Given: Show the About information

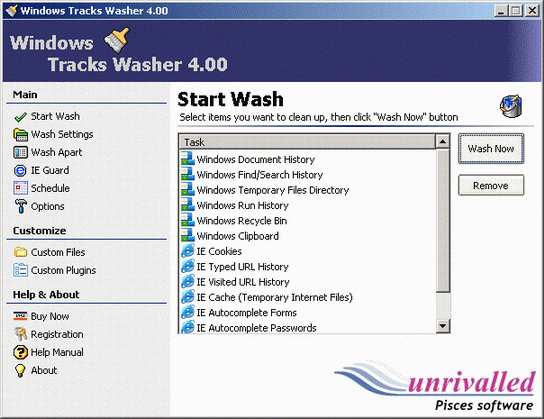Looking at the screenshot, I should pos(44,370).
